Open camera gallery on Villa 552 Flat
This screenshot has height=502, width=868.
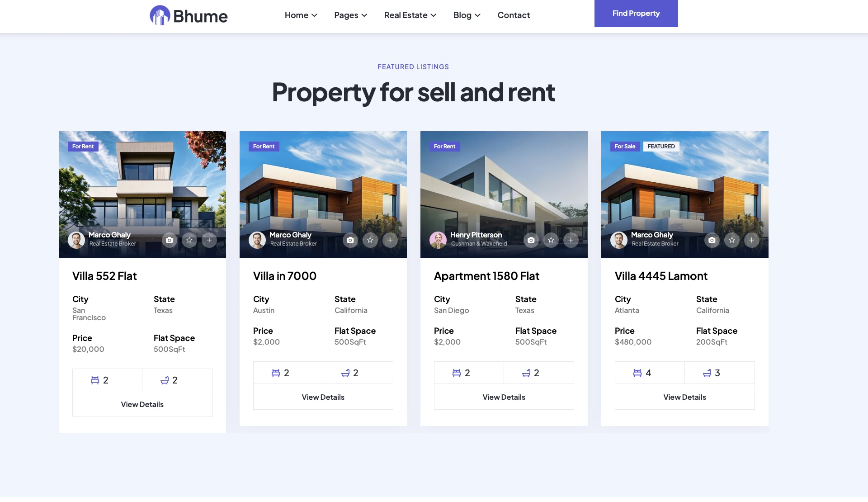(170, 240)
